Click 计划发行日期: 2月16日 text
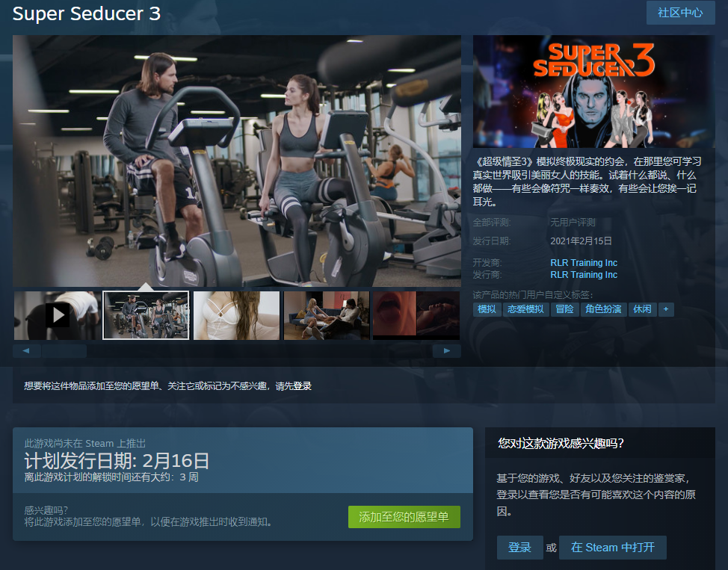 (117, 461)
